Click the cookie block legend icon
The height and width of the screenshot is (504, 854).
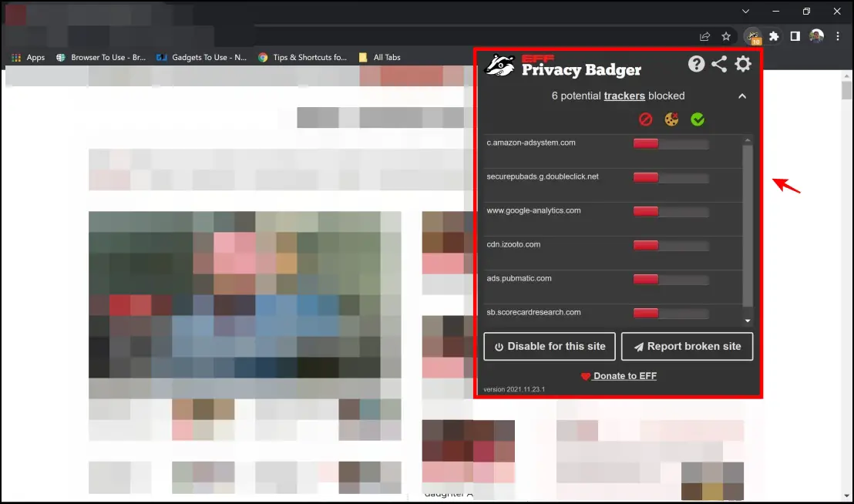671,119
